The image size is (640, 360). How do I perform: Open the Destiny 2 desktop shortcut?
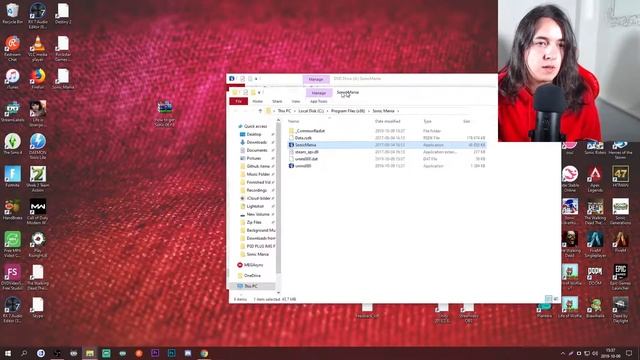pyautogui.click(x=63, y=13)
